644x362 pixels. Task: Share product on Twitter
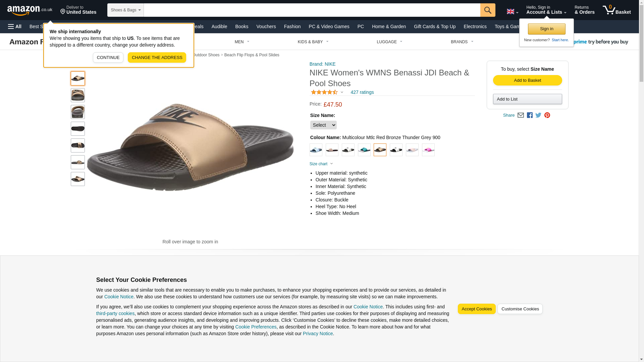click(x=538, y=115)
